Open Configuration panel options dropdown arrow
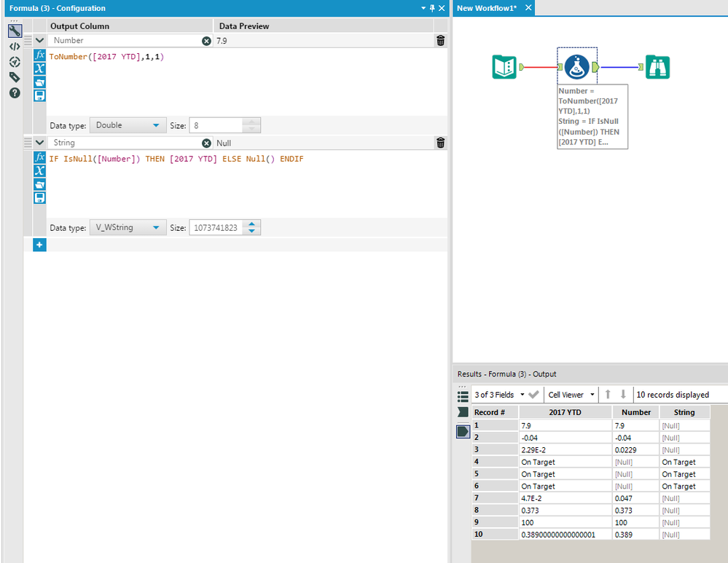728x563 pixels. click(423, 8)
